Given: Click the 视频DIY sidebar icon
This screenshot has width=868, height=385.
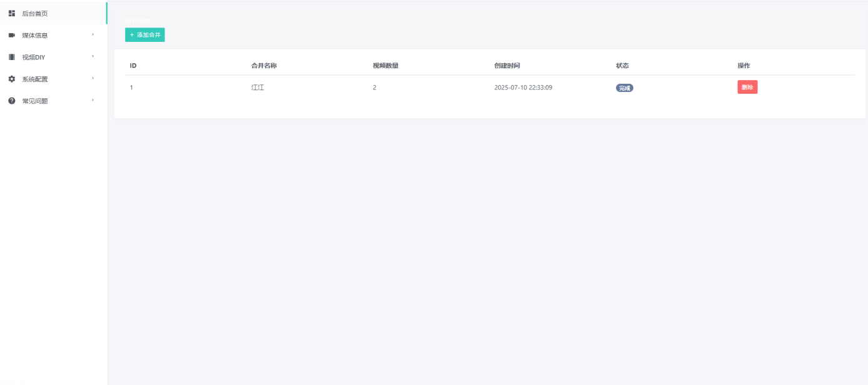Looking at the screenshot, I should click(x=11, y=57).
